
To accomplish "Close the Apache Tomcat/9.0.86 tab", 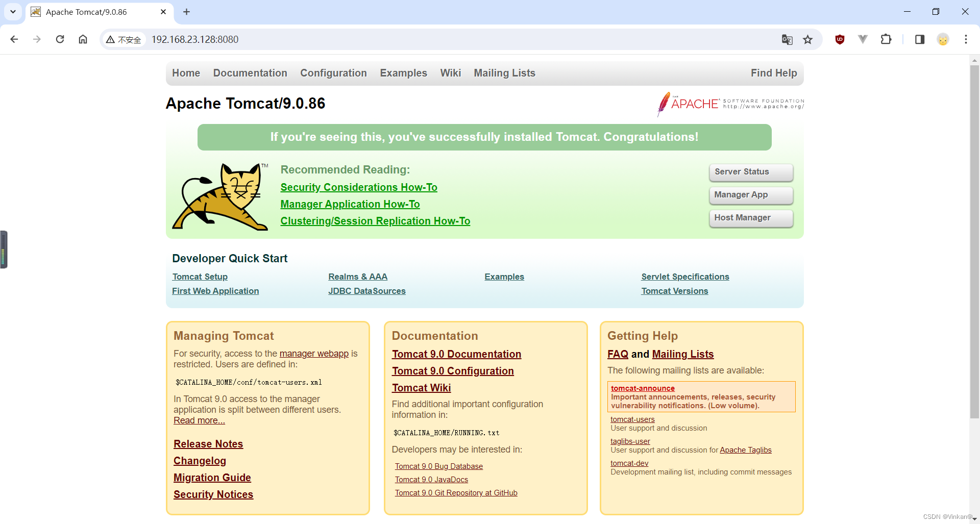I will [163, 12].
